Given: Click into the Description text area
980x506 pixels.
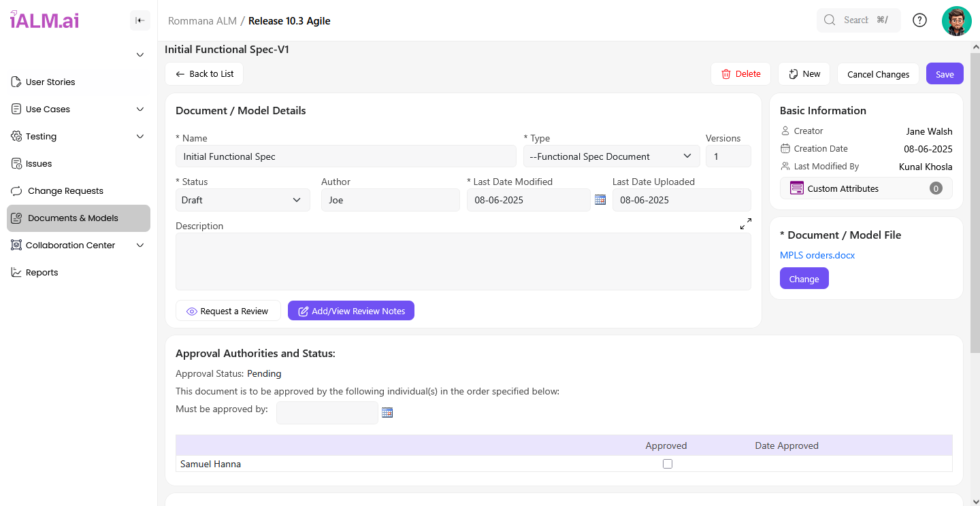Looking at the screenshot, I should point(463,262).
